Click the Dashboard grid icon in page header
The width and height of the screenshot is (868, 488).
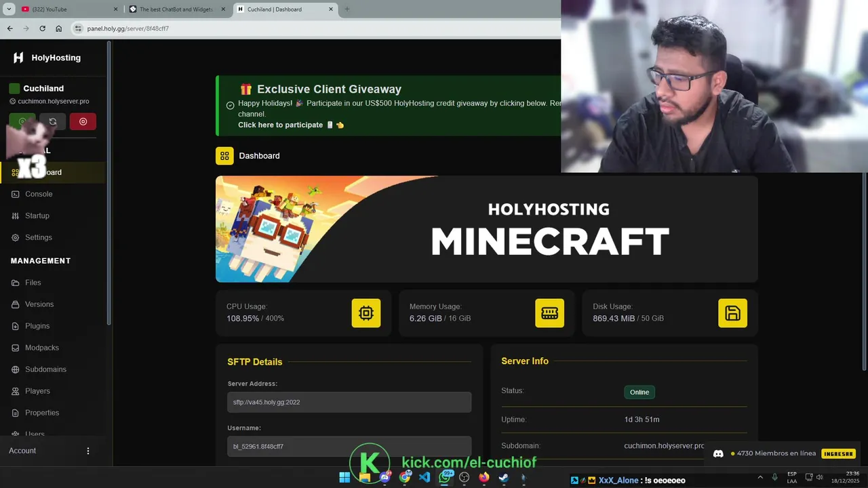click(224, 156)
